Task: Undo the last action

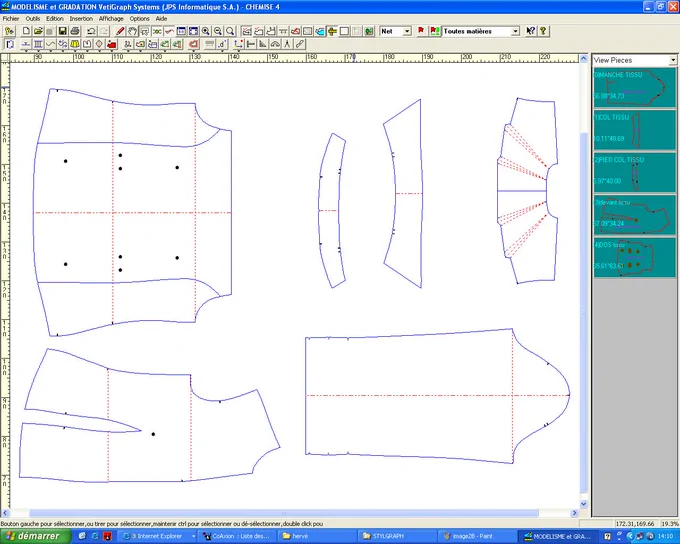Action: click(x=91, y=31)
